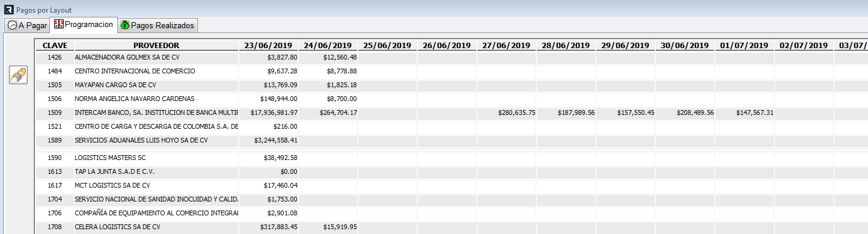Viewport: 868px width, 234px height.
Task: Select SERVICIOS ADUANALES LUIS HOYO provider
Action: (156, 141)
